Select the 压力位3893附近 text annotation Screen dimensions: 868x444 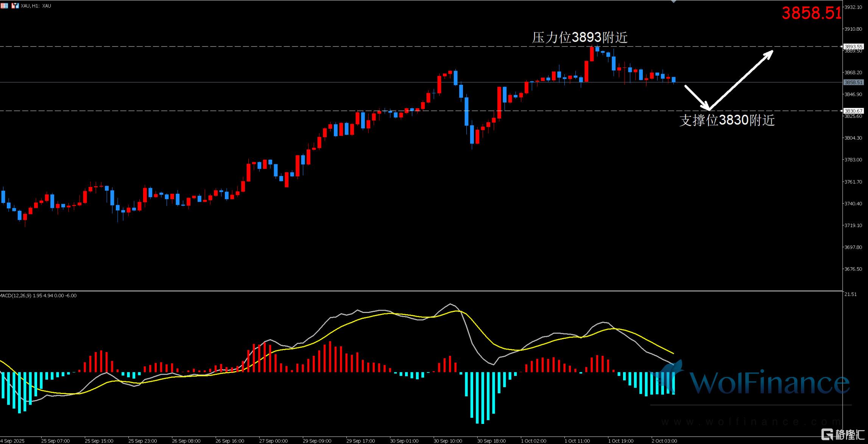580,37
